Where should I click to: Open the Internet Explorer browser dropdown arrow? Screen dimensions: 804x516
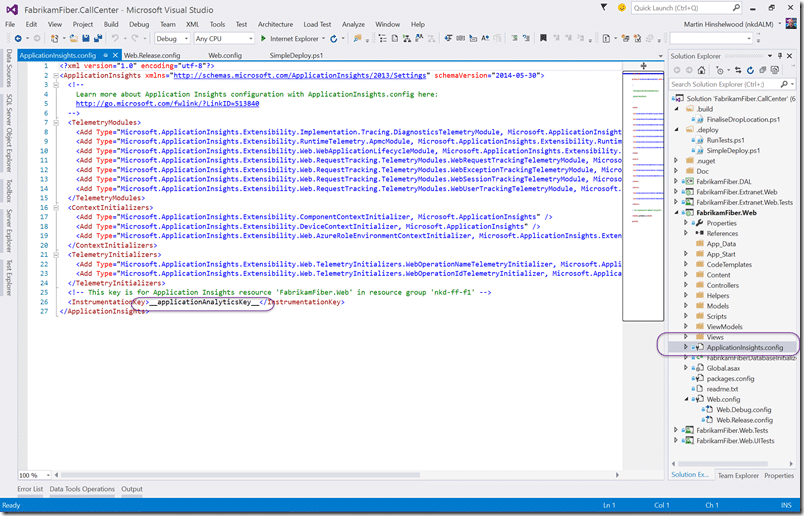pyautogui.click(x=324, y=38)
